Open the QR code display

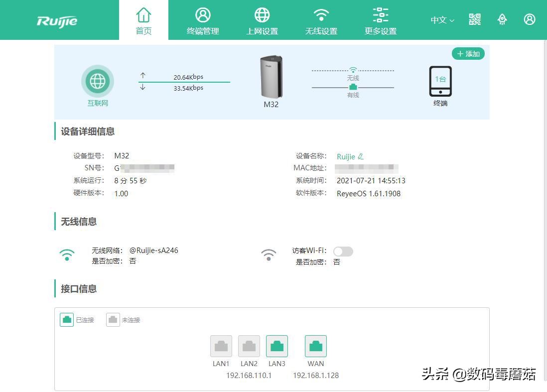click(x=474, y=19)
